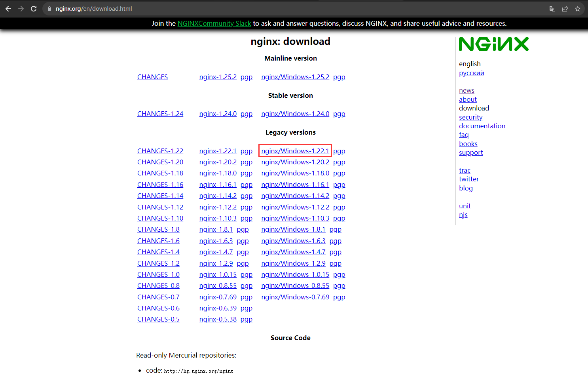Image resolution: width=588 pixels, height=375 pixels.
Task: Reload the nginx download page
Action: click(34, 9)
